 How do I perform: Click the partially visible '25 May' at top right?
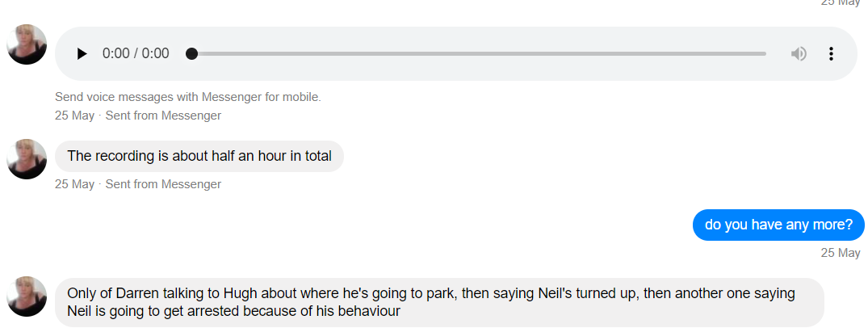coord(841,2)
